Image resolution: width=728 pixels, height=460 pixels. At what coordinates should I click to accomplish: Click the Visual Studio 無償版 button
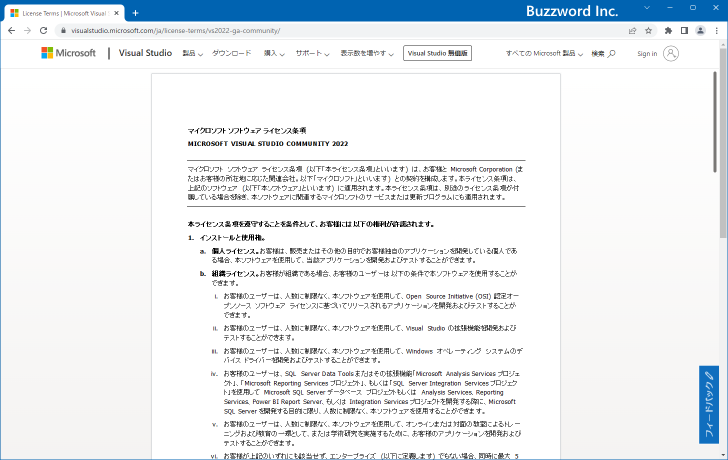pos(437,53)
